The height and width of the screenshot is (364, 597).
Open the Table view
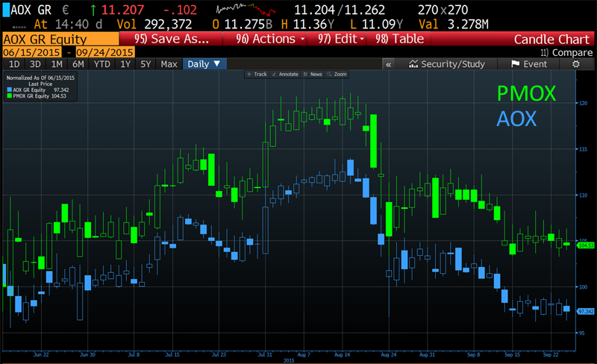point(399,39)
